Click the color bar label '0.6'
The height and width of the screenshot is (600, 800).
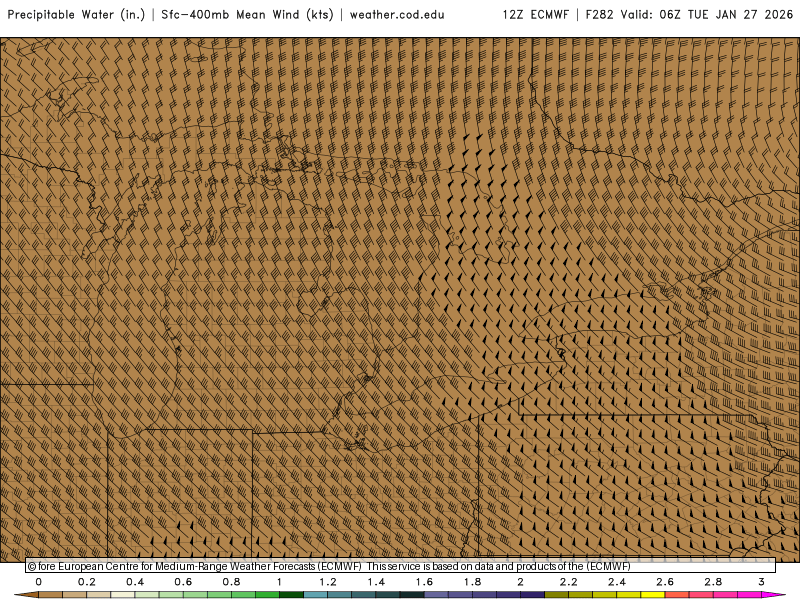tap(183, 582)
